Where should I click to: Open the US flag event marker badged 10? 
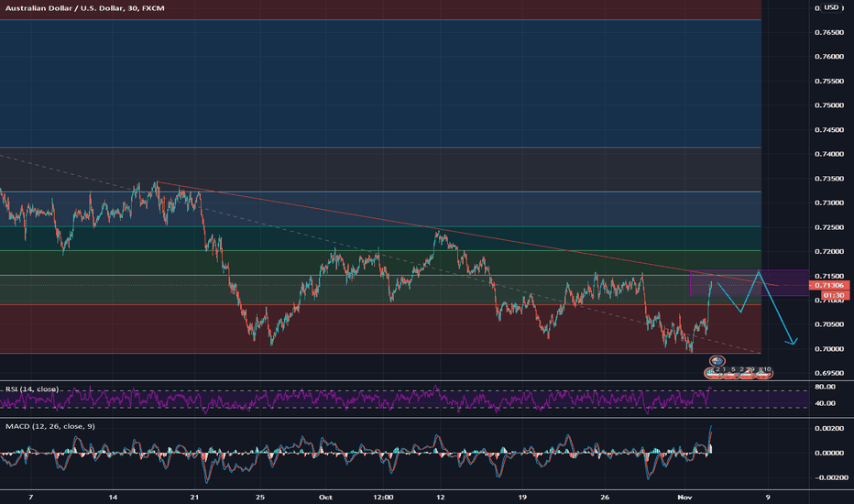point(765,373)
